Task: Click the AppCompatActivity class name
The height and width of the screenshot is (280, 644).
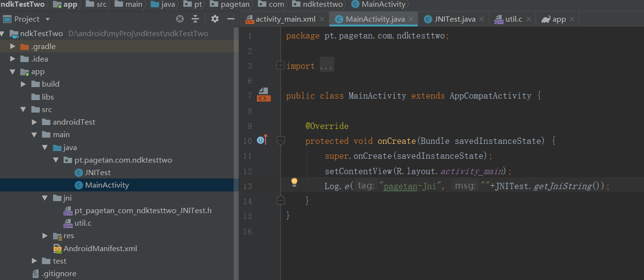Action: [x=491, y=96]
